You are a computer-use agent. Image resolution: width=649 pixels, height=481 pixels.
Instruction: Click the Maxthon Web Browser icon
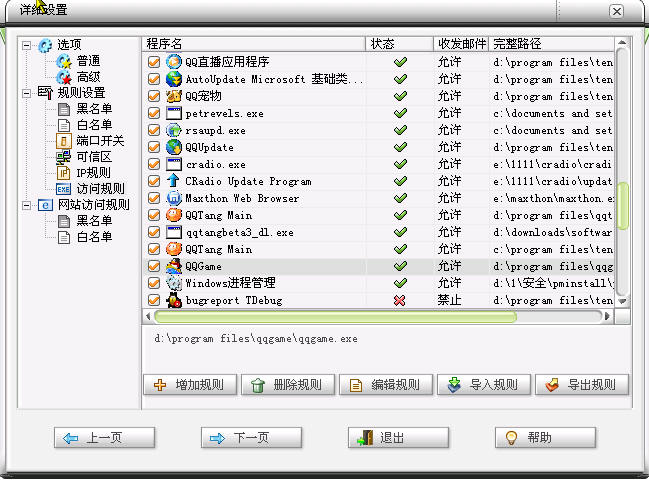tap(174, 198)
